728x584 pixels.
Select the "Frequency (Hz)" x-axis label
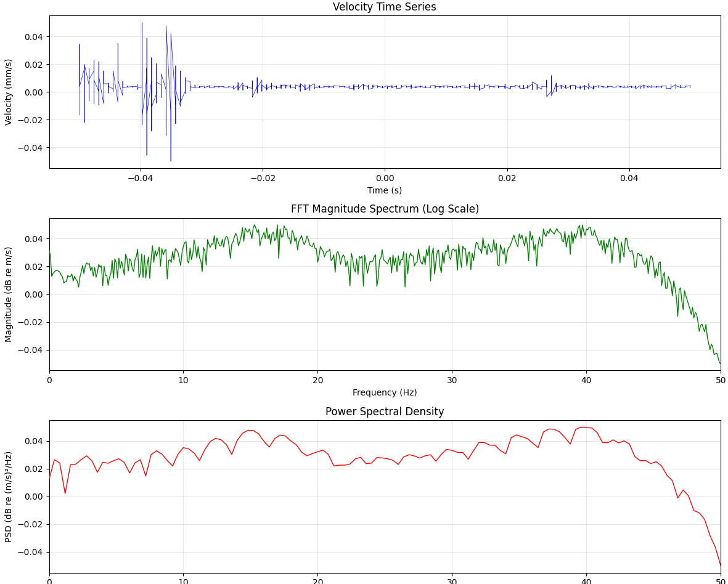384,392
